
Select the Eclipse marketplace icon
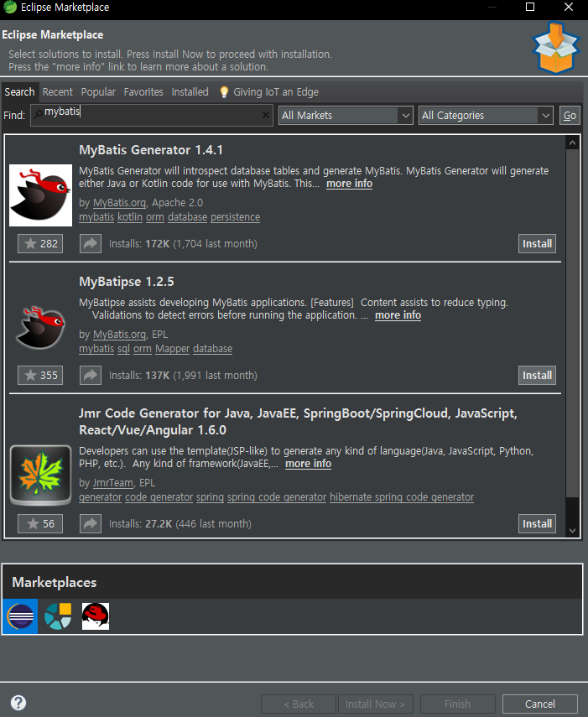pos(21,616)
